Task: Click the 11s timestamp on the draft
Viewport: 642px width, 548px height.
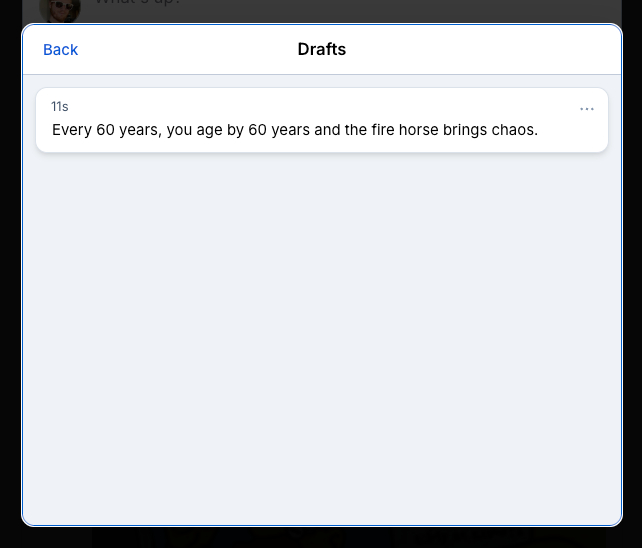Action: pyautogui.click(x=60, y=107)
